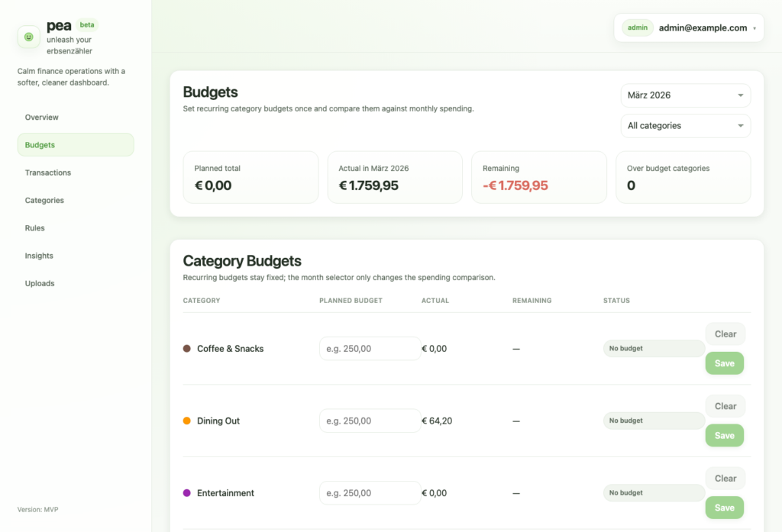Open Uploads from the sidebar
782x532 pixels.
tap(40, 283)
